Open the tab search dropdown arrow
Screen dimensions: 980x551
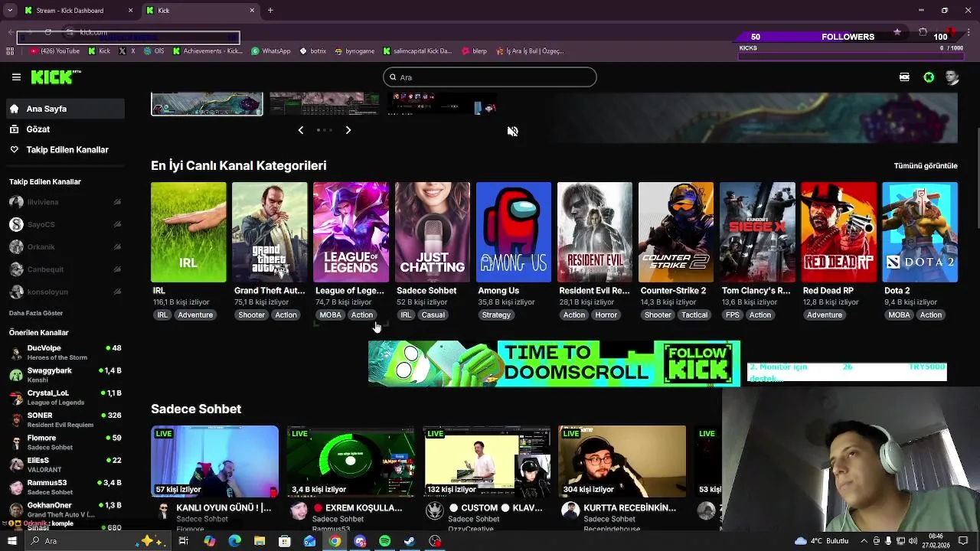tap(10, 11)
